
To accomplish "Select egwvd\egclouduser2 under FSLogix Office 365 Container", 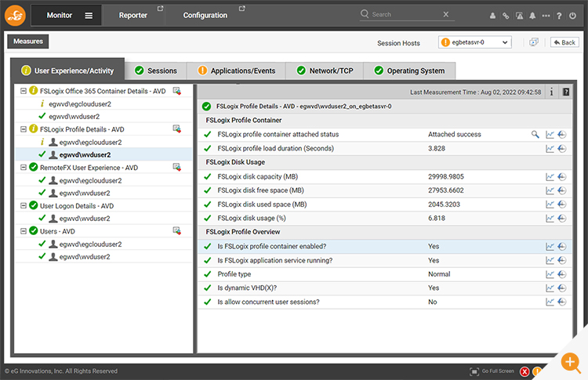I will click(80, 103).
